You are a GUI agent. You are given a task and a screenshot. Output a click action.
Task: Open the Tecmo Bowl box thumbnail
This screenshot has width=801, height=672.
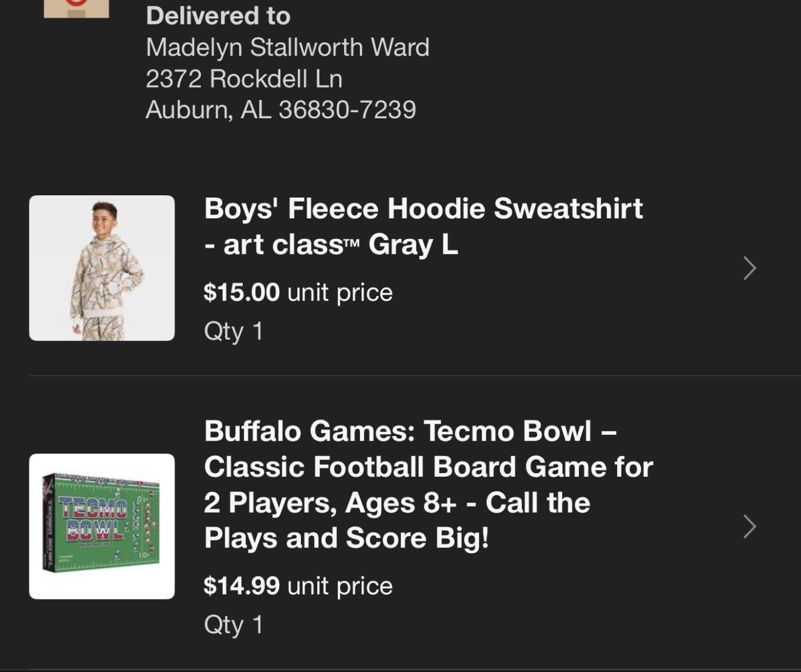click(102, 526)
